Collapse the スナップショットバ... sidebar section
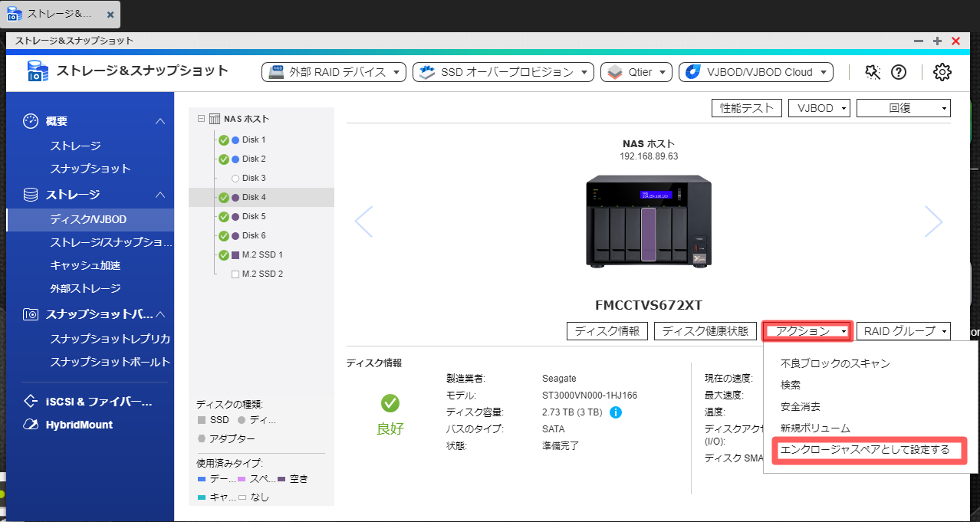The height and width of the screenshot is (522, 980). [x=160, y=314]
